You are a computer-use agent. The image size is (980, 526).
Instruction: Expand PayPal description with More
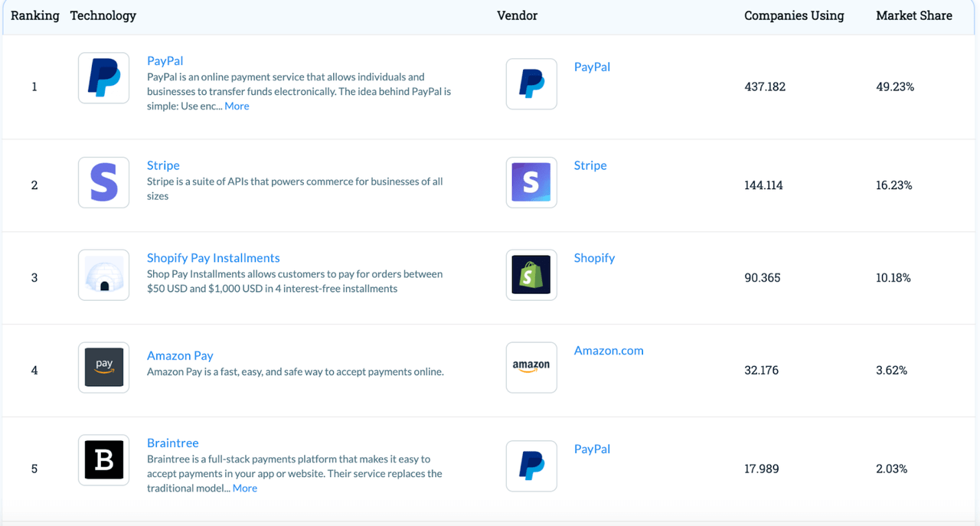click(237, 106)
